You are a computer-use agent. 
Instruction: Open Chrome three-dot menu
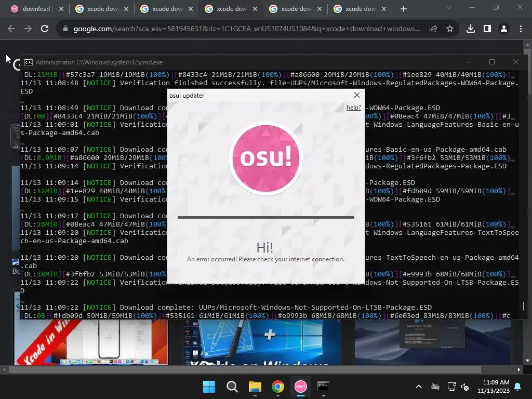point(521,29)
